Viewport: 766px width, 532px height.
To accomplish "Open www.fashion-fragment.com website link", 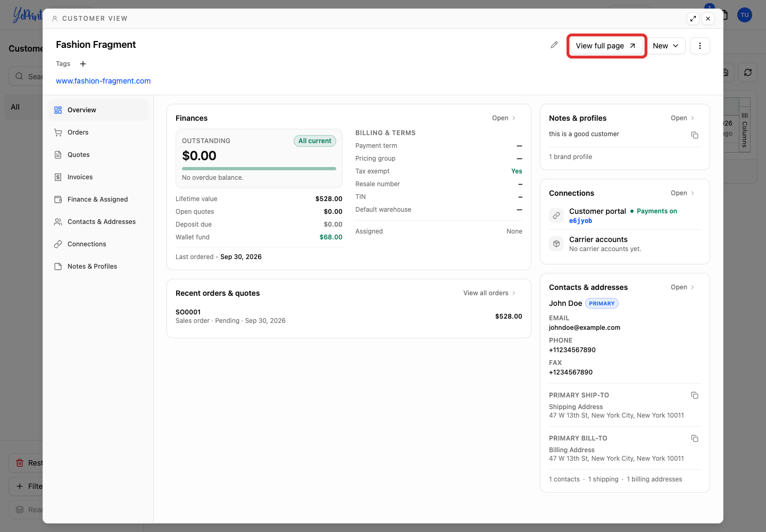I will coord(103,81).
